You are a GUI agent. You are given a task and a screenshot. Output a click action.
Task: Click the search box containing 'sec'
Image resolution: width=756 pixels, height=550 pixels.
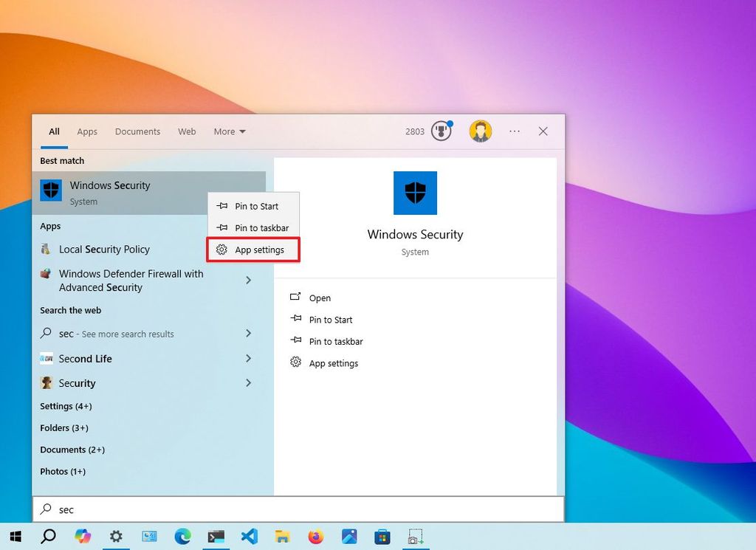(295, 509)
